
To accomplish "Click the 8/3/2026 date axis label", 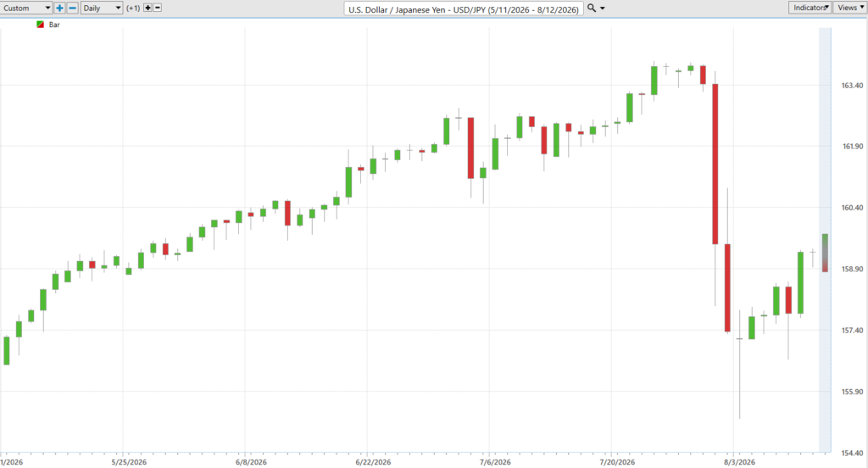I will (739, 462).
